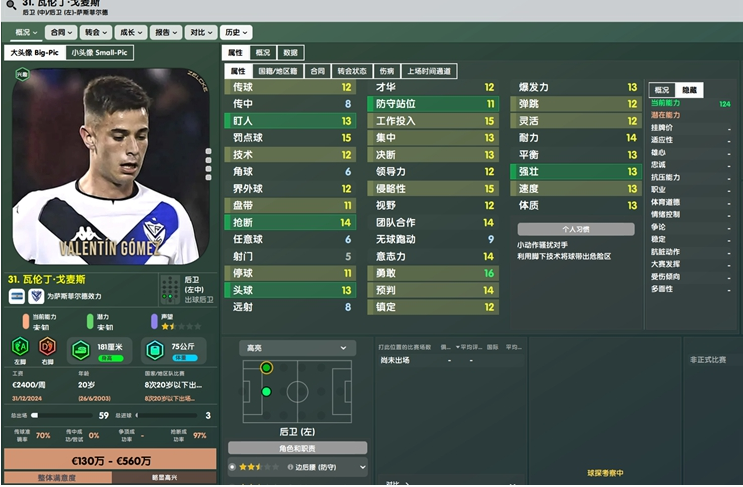Click the Argentina flag icon
The height and width of the screenshot is (487, 743).
coord(17,296)
